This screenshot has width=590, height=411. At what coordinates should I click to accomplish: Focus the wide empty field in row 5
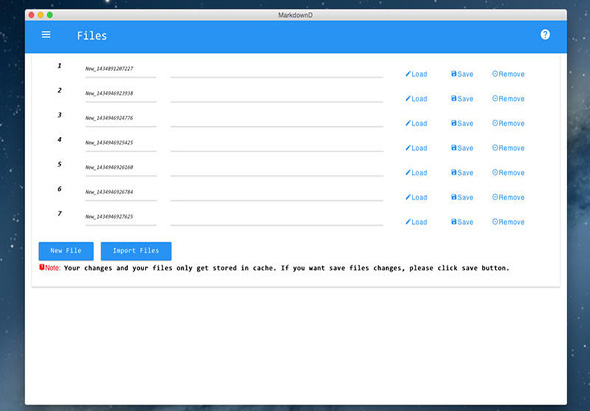coord(277,169)
